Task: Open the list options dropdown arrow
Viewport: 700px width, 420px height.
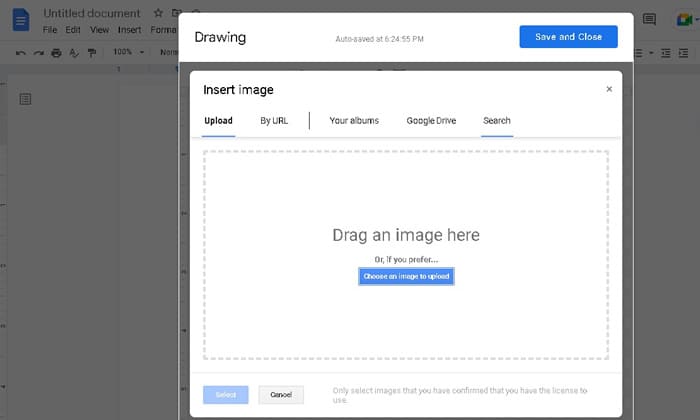Action: [651, 52]
